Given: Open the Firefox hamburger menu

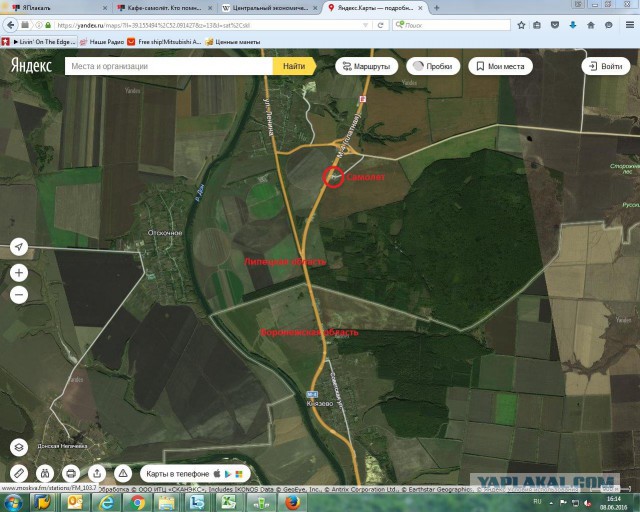Looking at the screenshot, I should pos(630,25).
